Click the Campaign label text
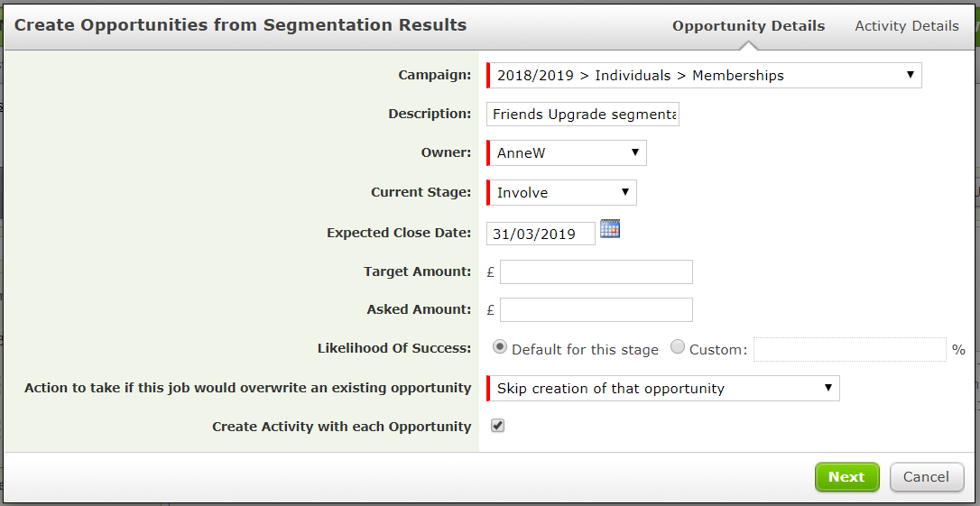Viewport: 980px width, 506px height. point(435,75)
